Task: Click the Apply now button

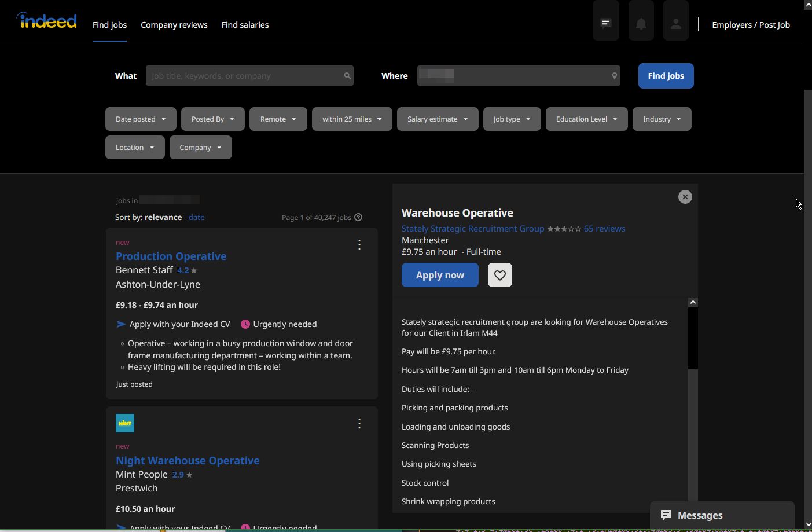Action: pyautogui.click(x=440, y=275)
